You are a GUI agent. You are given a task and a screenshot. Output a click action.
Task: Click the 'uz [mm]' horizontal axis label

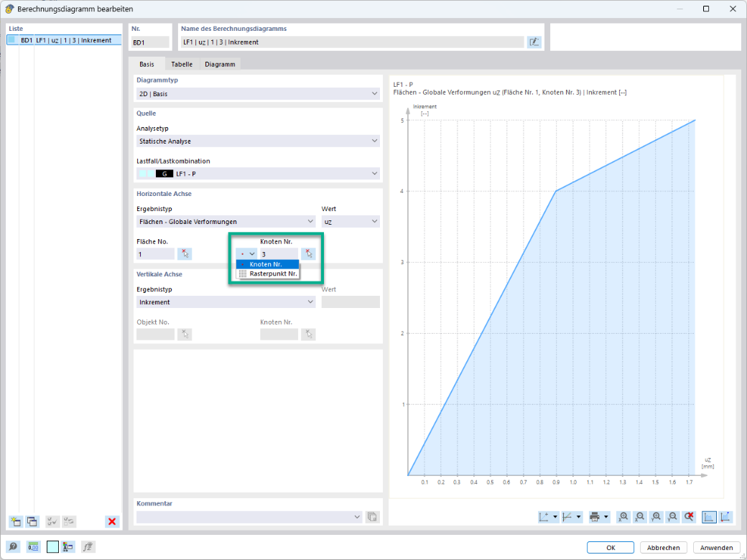(x=708, y=463)
